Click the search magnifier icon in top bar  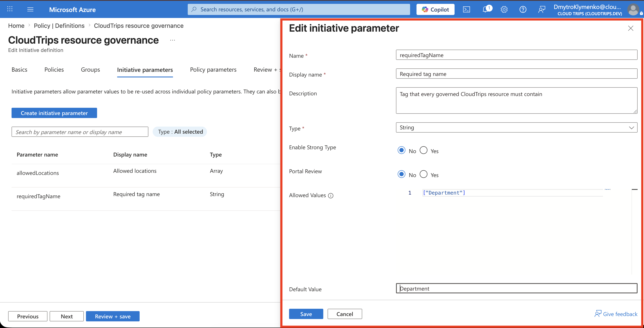(x=194, y=9)
